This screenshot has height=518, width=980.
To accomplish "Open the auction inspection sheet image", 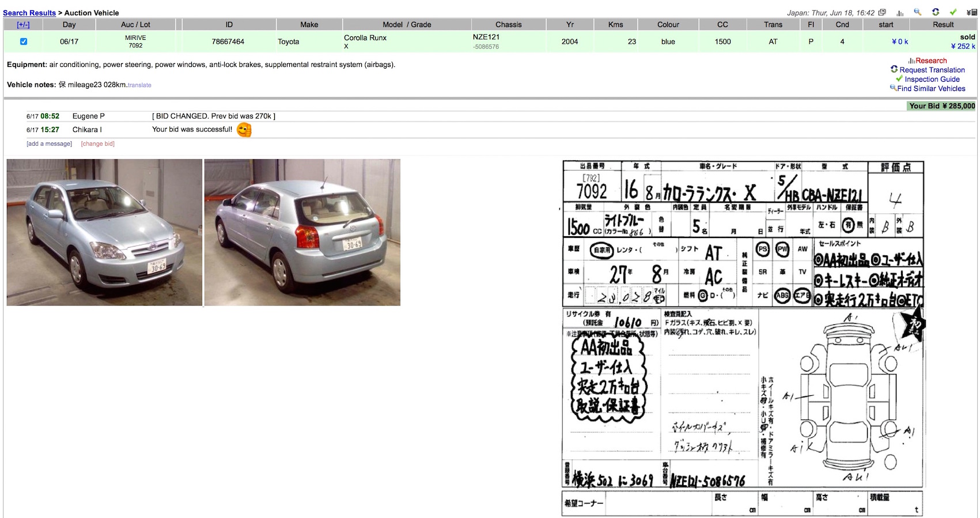I will [743, 338].
